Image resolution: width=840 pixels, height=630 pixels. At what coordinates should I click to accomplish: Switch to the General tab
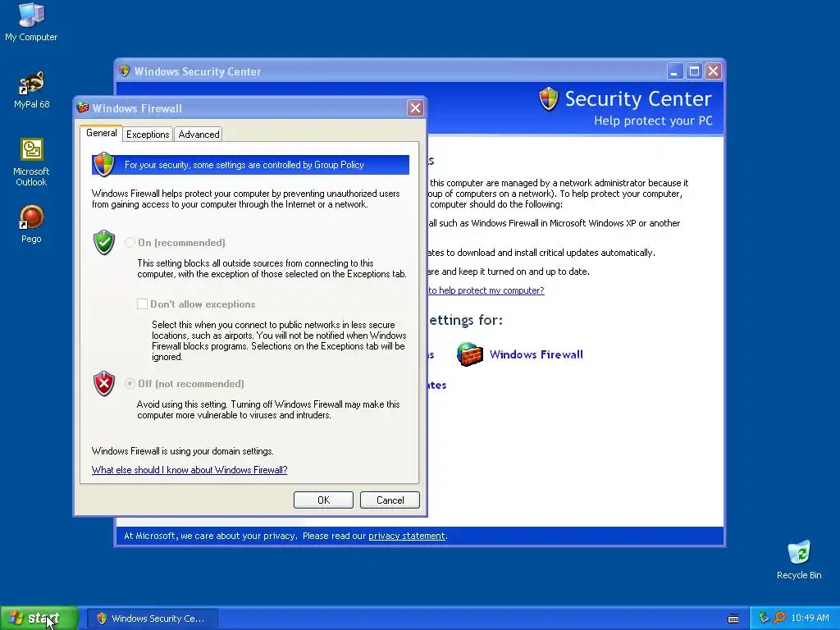[x=101, y=133]
